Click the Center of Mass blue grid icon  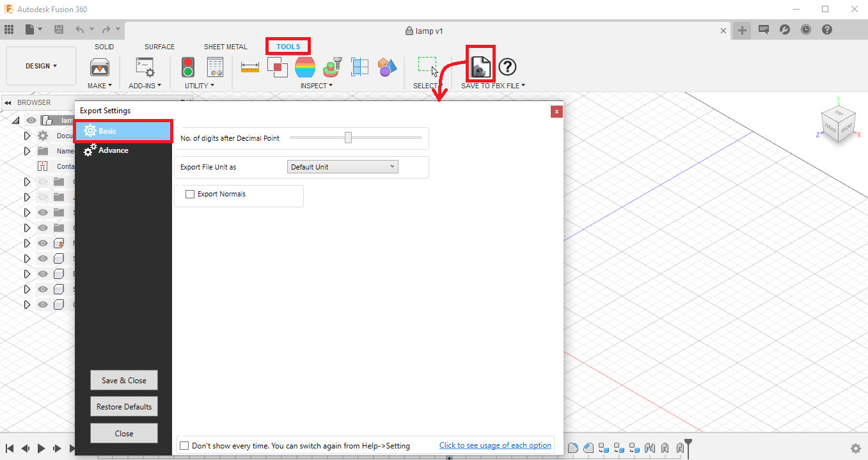coord(360,67)
